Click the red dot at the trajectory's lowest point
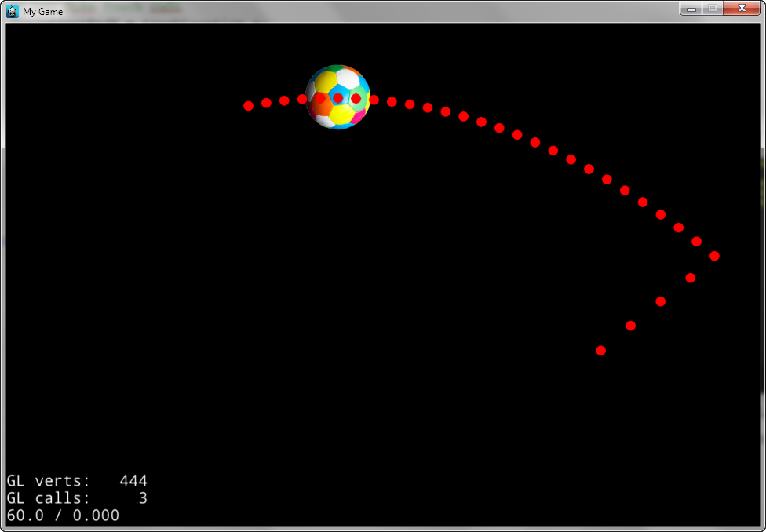This screenshot has width=766, height=532. (600, 351)
